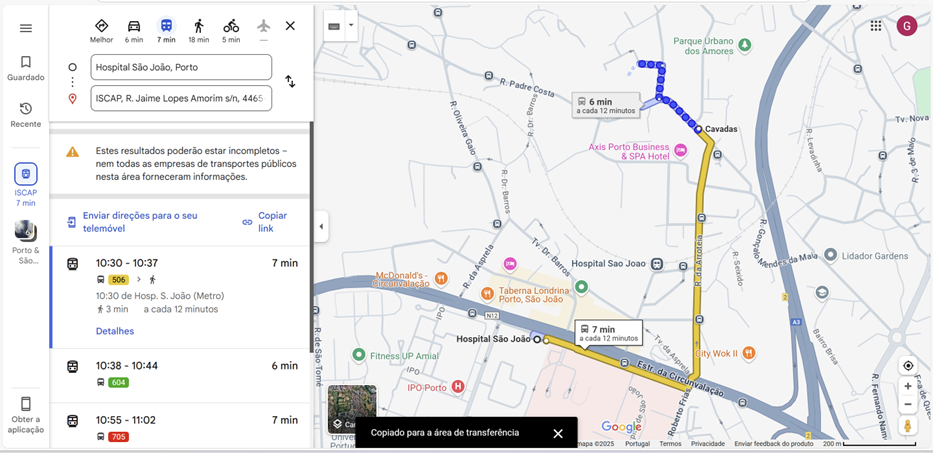Swap origin and destination
933x453 pixels.
pos(290,82)
